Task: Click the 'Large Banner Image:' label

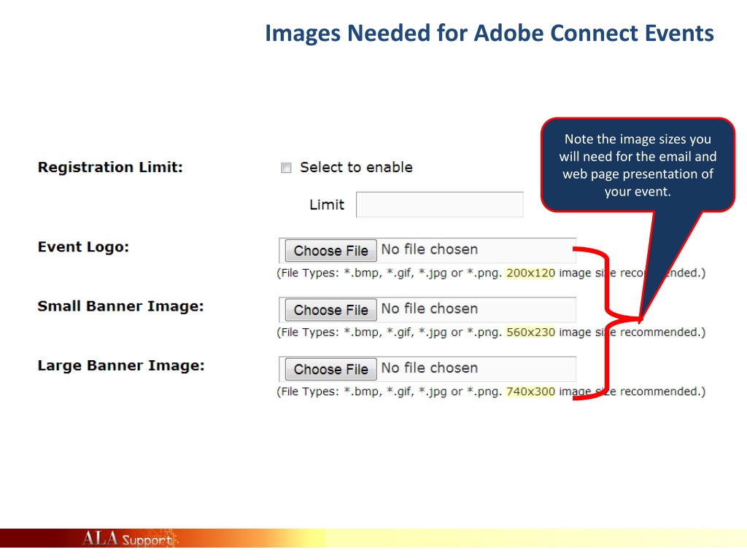Action: (x=121, y=366)
